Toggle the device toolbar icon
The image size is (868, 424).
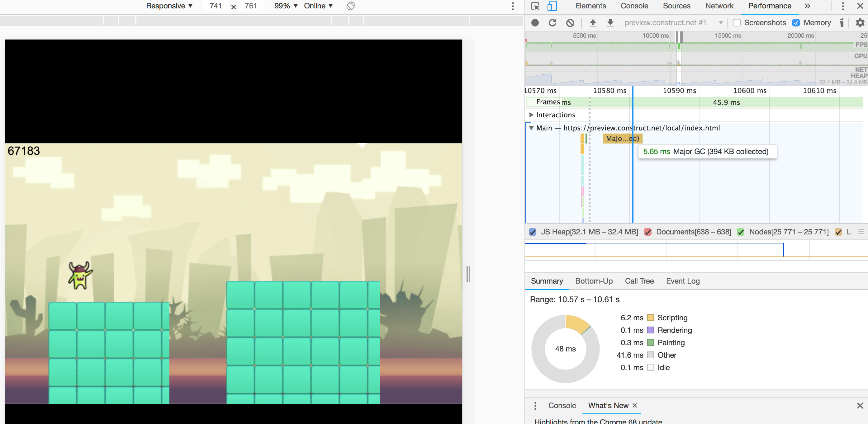click(x=552, y=6)
